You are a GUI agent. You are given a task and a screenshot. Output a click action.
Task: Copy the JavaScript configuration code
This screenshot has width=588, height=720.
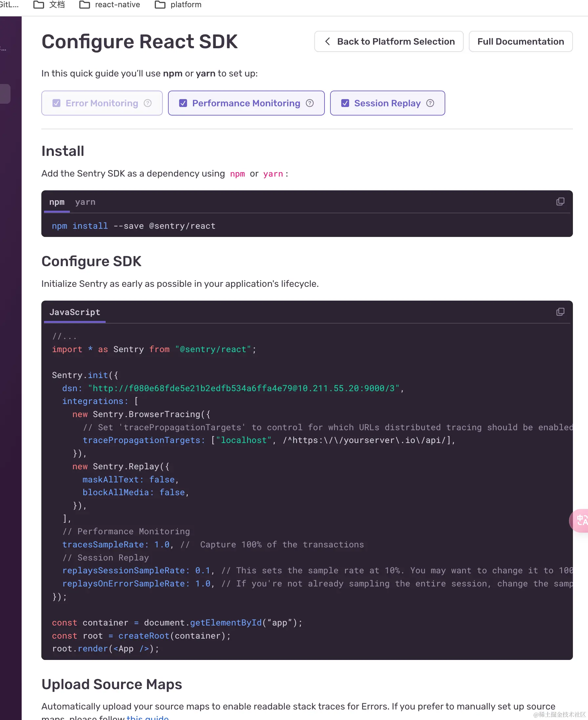560,311
